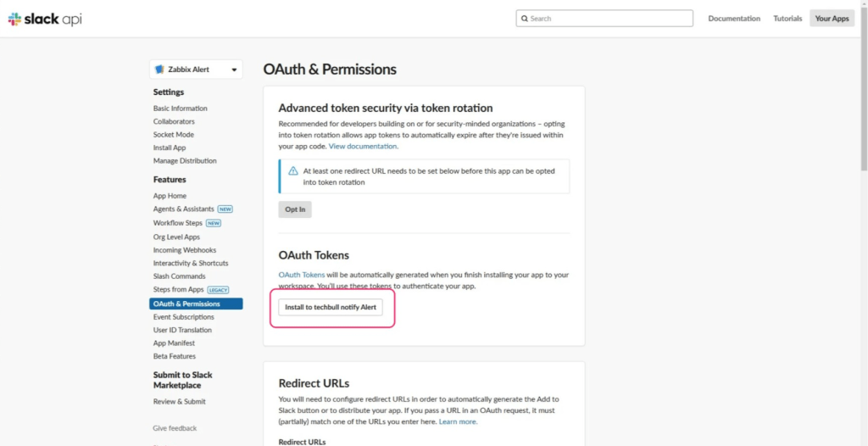Open the Learn more link
Viewport: 868px width, 446px height.
click(458, 421)
